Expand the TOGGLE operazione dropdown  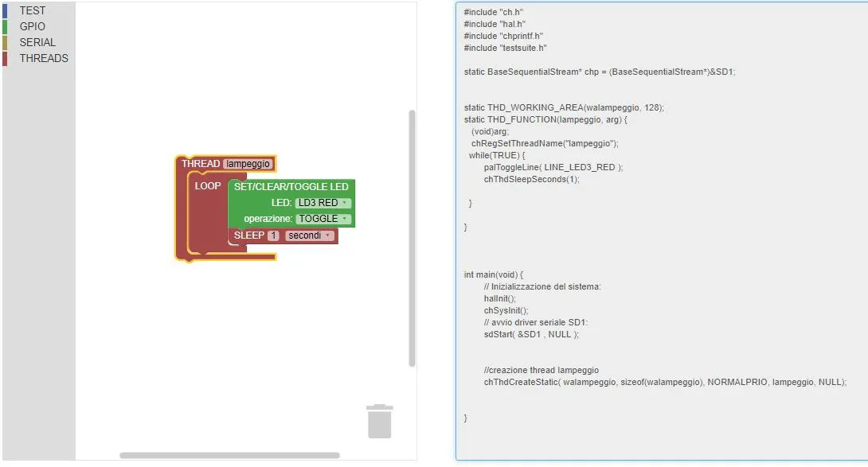(x=323, y=219)
